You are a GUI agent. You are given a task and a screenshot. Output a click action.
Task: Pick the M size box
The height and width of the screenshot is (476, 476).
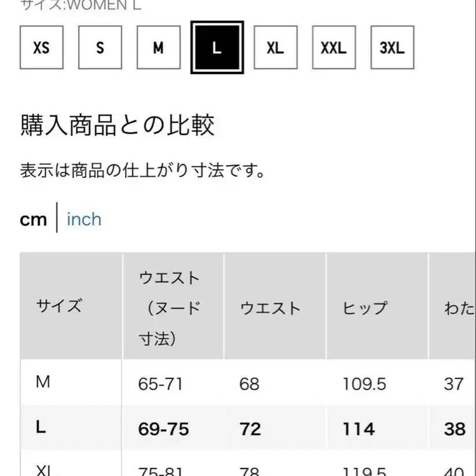point(158,47)
